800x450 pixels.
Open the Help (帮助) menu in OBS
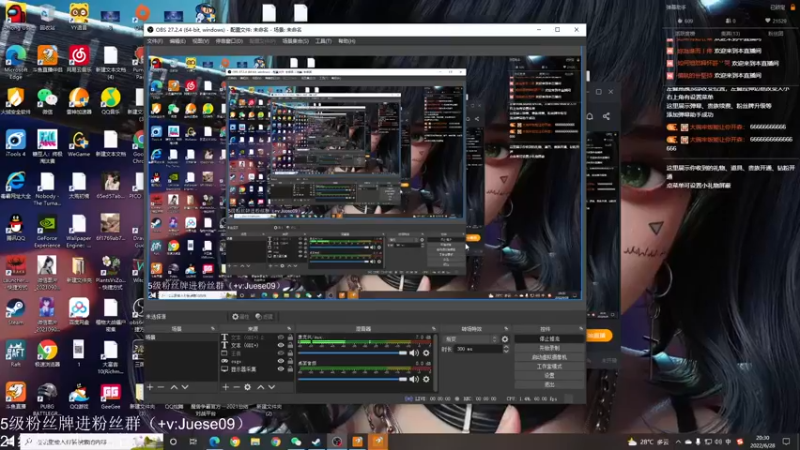coord(346,41)
